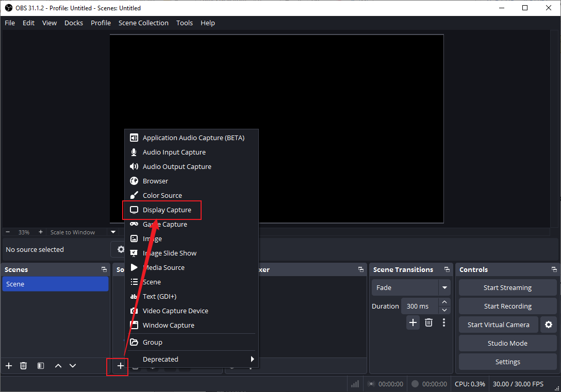
Task: Open OBS Settings
Action: click(507, 362)
